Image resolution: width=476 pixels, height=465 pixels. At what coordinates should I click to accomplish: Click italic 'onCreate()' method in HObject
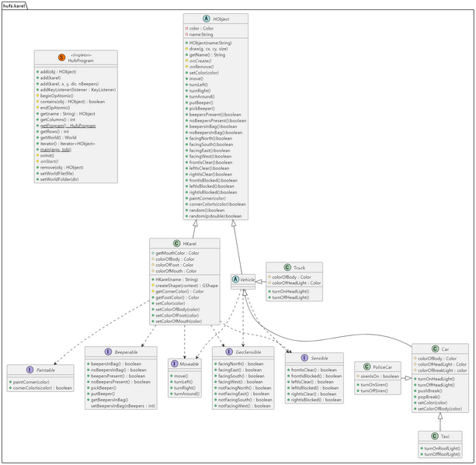(200, 61)
